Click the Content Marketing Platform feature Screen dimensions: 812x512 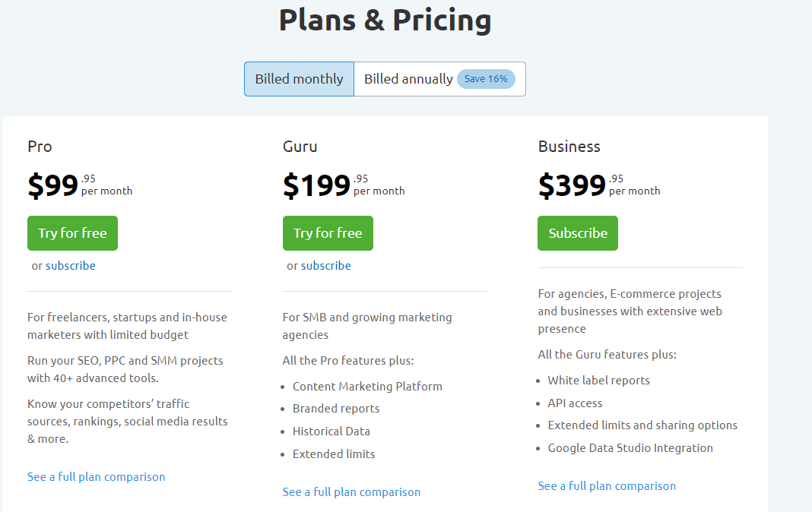click(367, 387)
